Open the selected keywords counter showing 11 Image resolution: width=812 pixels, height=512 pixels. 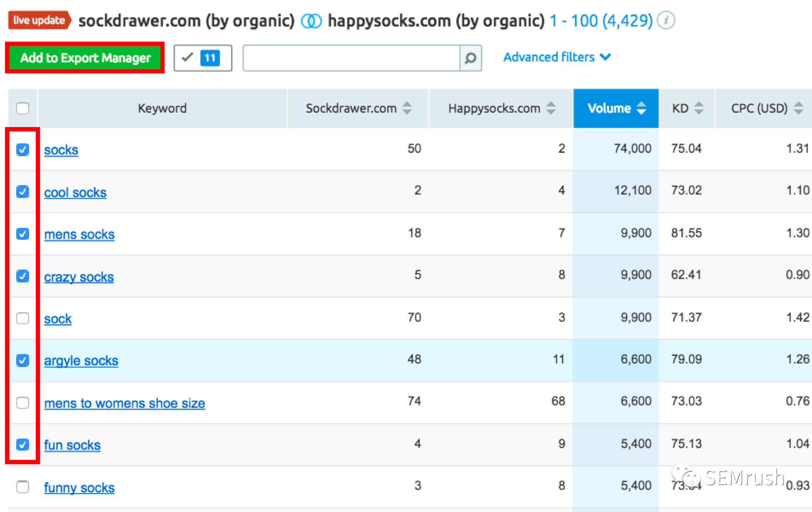pyautogui.click(x=203, y=58)
